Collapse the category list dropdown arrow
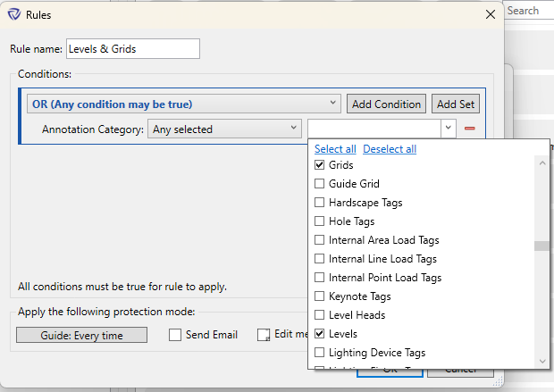Viewport: 554px width, 392px height. coord(449,129)
